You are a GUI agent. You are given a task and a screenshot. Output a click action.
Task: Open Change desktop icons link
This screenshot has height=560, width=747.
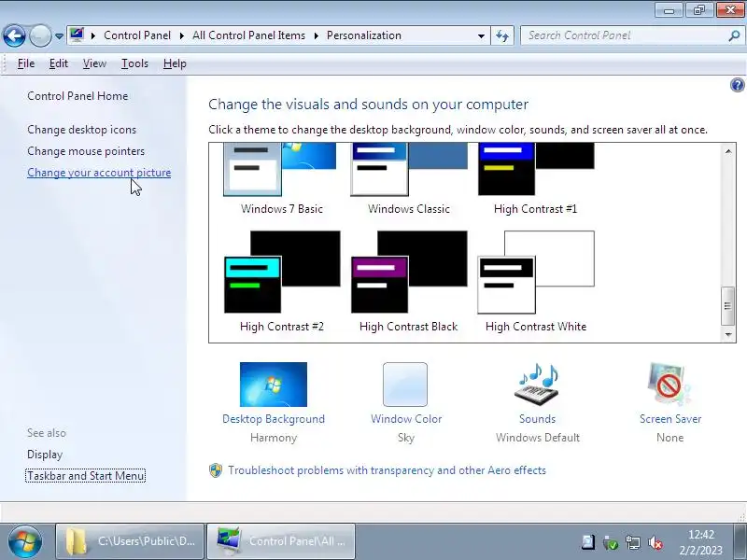81,130
